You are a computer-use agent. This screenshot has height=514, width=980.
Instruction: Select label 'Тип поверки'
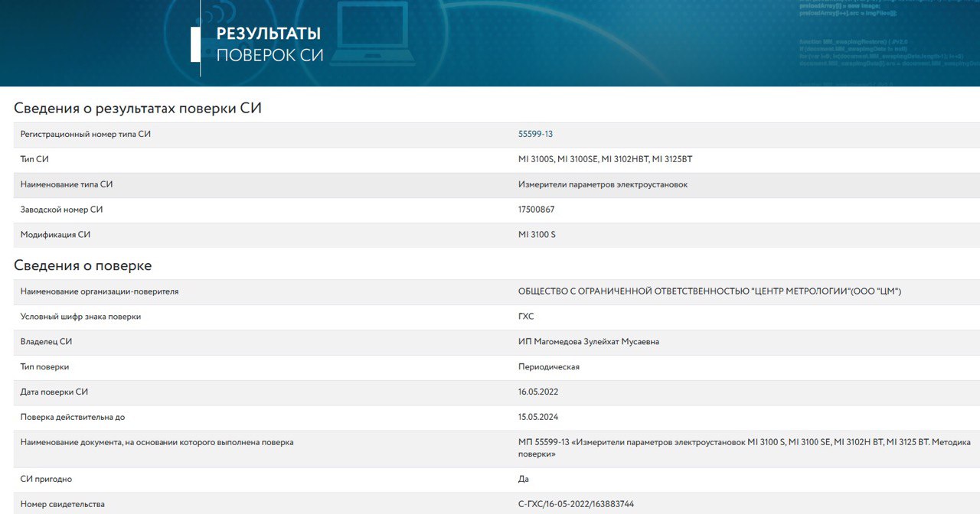44,367
